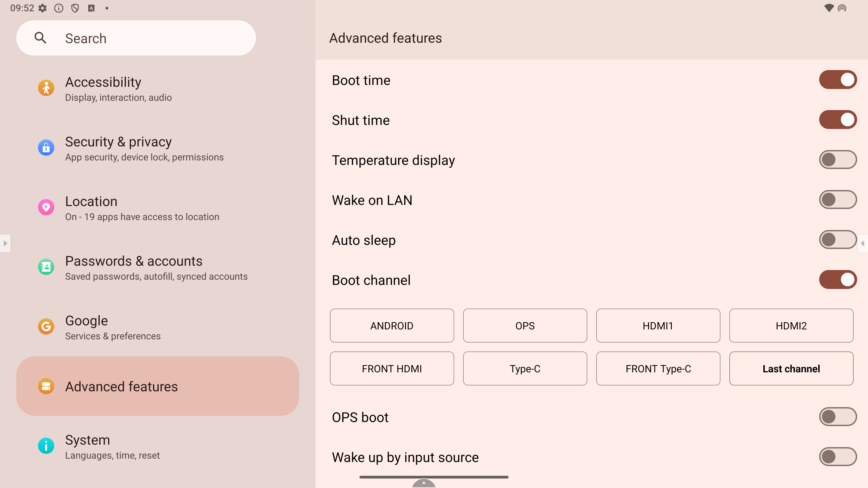The width and height of the screenshot is (868, 488).
Task: Select the Last channel button
Action: (x=791, y=368)
